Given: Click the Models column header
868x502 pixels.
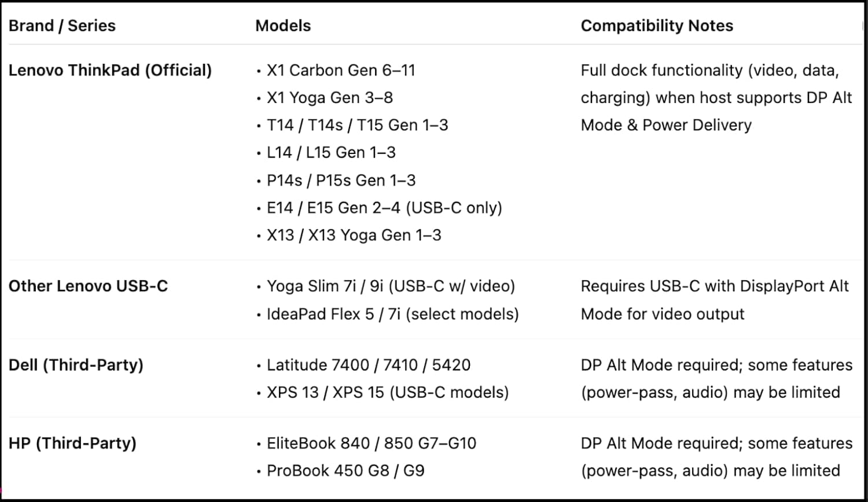Looking at the screenshot, I should point(283,26).
